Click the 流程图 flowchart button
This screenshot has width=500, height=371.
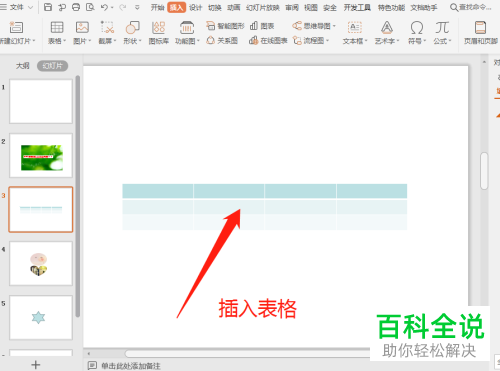311,41
